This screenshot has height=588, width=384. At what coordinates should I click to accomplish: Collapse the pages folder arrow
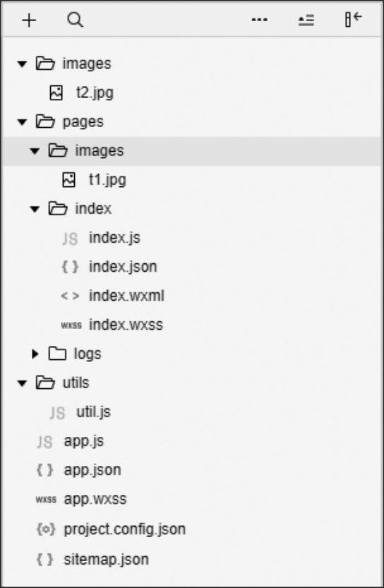pyautogui.click(x=22, y=122)
